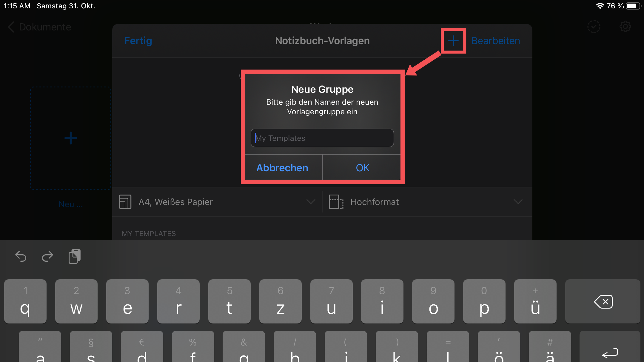Expand the A4, Weißes Papier dropdown
644x362 pixels.
click(311, 202)
